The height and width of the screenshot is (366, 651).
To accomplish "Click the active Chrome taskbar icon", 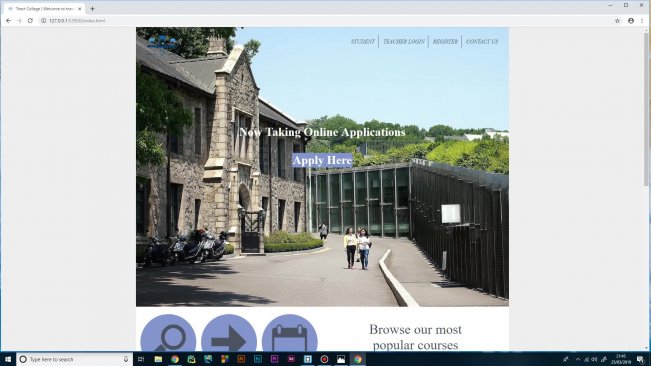I will [x=357, y=359].
